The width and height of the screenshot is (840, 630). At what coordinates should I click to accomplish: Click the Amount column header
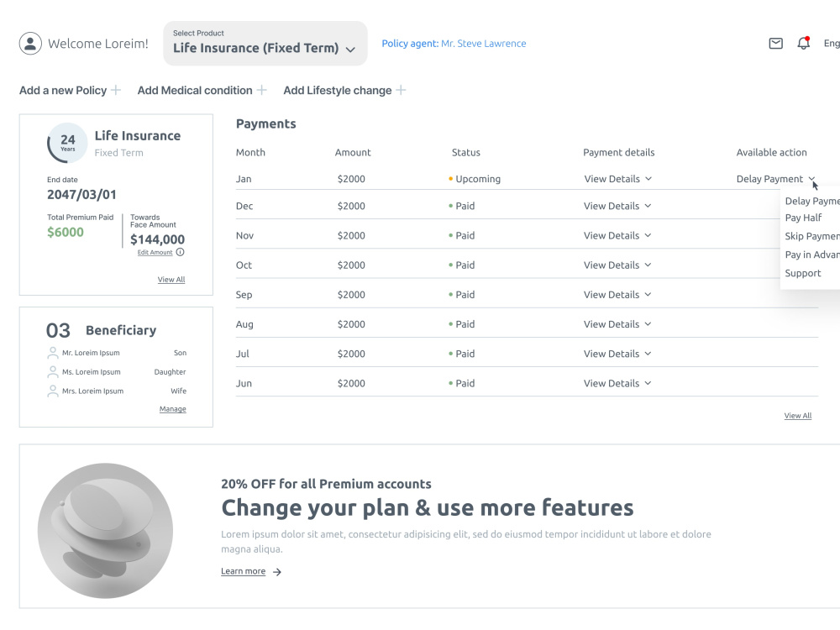[x=353, y=152]
